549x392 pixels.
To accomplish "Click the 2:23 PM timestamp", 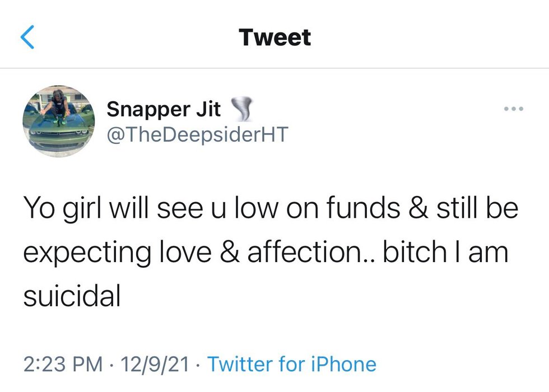I will (x=63, y=365).
